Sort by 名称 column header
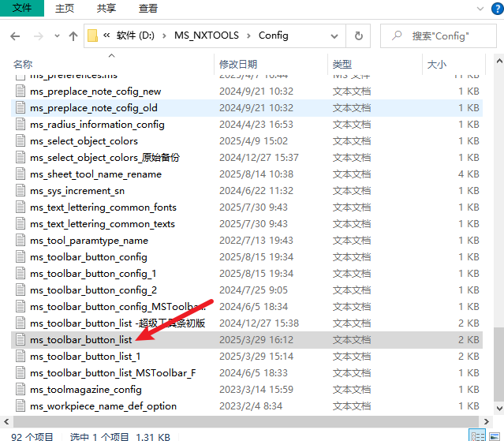504x441 pixels. pos(23,64)
